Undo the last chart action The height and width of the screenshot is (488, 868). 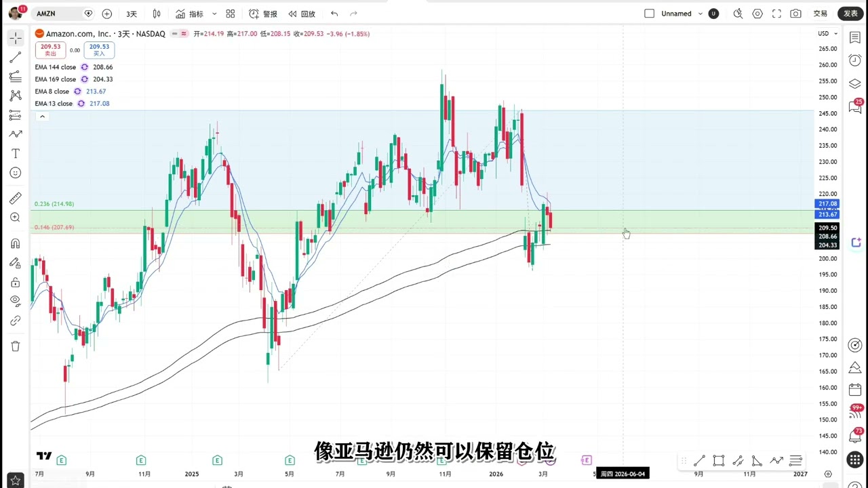[x=334, y=14]
